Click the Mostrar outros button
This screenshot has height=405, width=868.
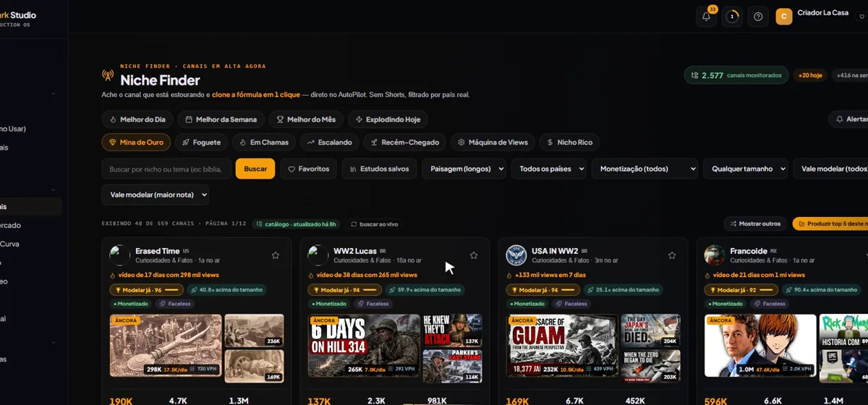click(x=755, y=223)
